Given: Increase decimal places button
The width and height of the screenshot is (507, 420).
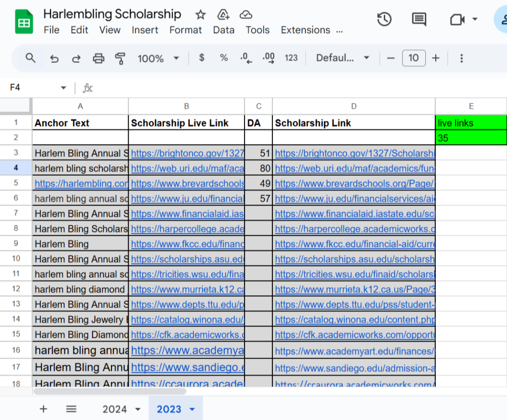Looking at the screenshot, I should (269, 58).
